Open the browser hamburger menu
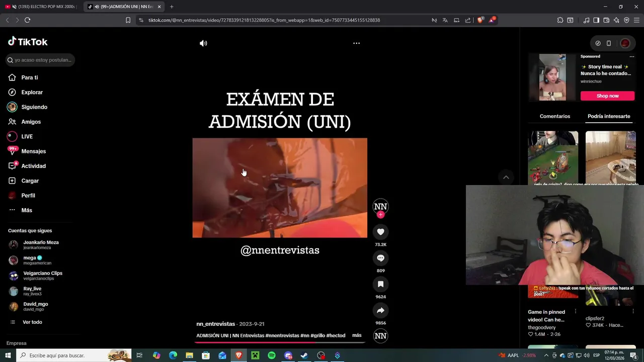This screenshot has height=362, width=644. click(636, 20)
